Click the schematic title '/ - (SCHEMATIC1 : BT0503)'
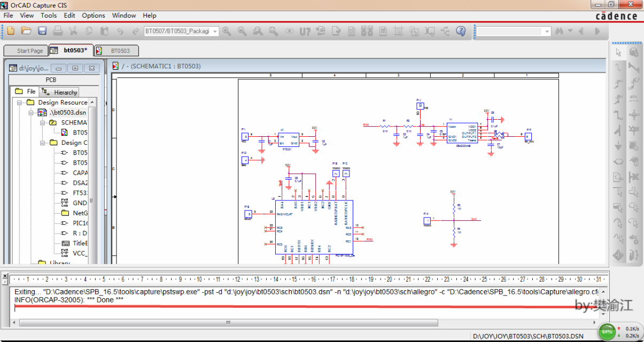This screenshot has width=644, height=342. coord(161,66)
